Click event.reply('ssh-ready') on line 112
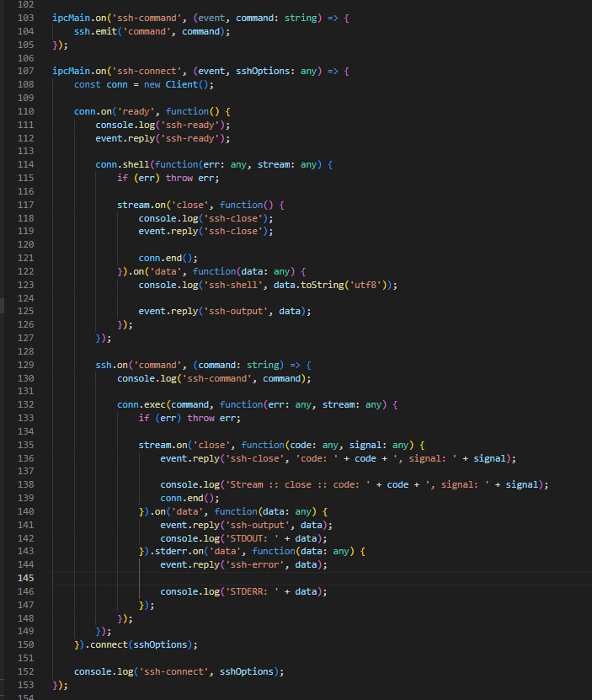This screenshot has height=700, width=592. click(160, 138)
